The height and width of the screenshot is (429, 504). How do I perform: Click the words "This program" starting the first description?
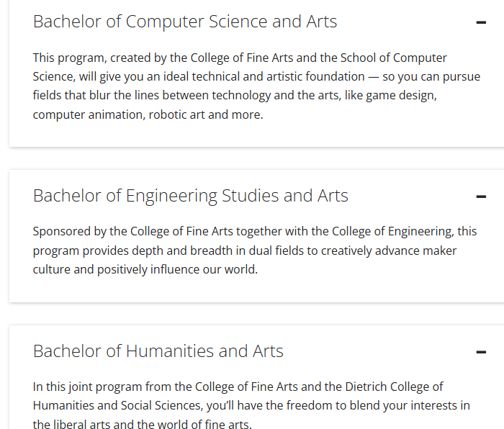(68, 58)
